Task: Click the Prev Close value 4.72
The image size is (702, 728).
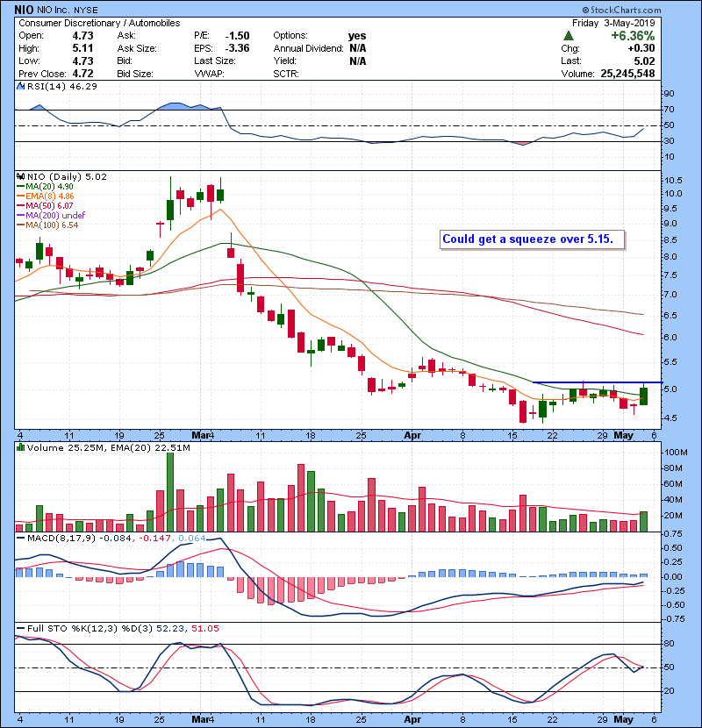Action: coord(82,74)
